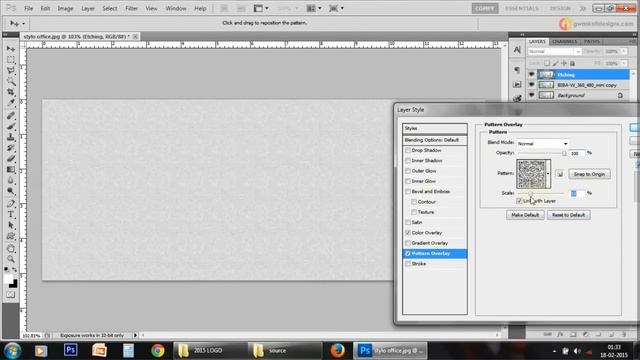Click the Pattern Overlay Opacity slider
The image size is (640, 360).
[x=542, y=153]
